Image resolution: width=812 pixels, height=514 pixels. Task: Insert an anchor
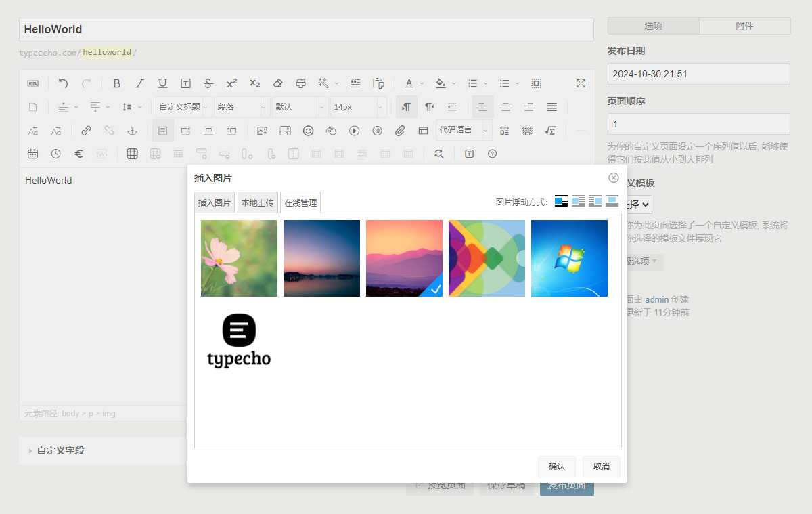pyautogui.click(x=132, y=131)
